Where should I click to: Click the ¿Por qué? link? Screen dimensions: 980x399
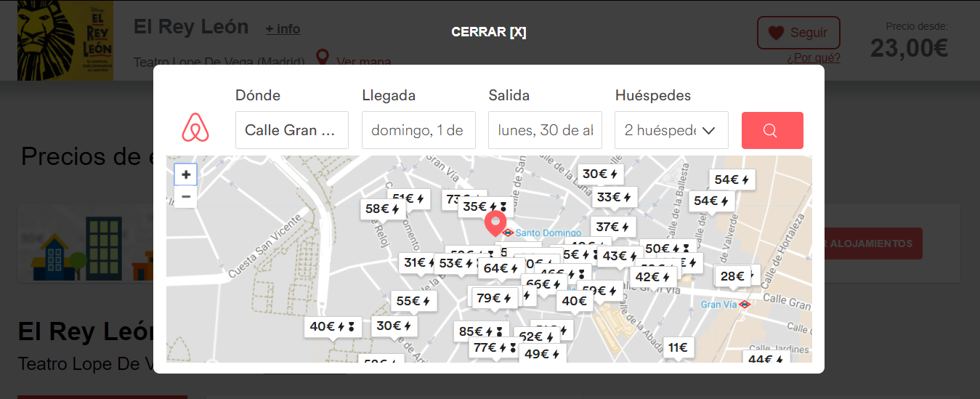[x=813, y=58]
